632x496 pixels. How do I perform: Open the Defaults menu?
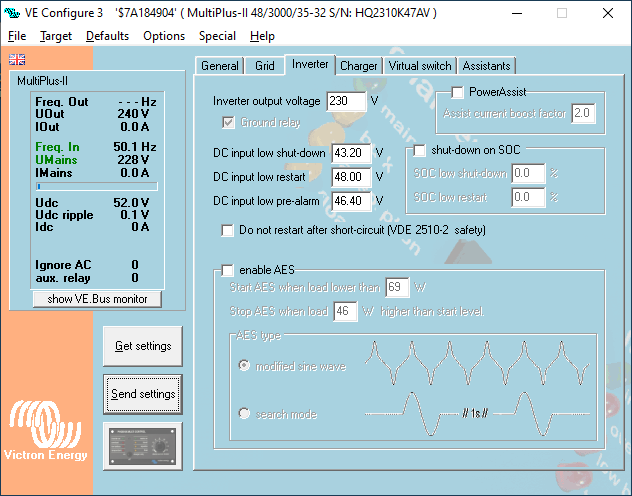pos(107,36)
